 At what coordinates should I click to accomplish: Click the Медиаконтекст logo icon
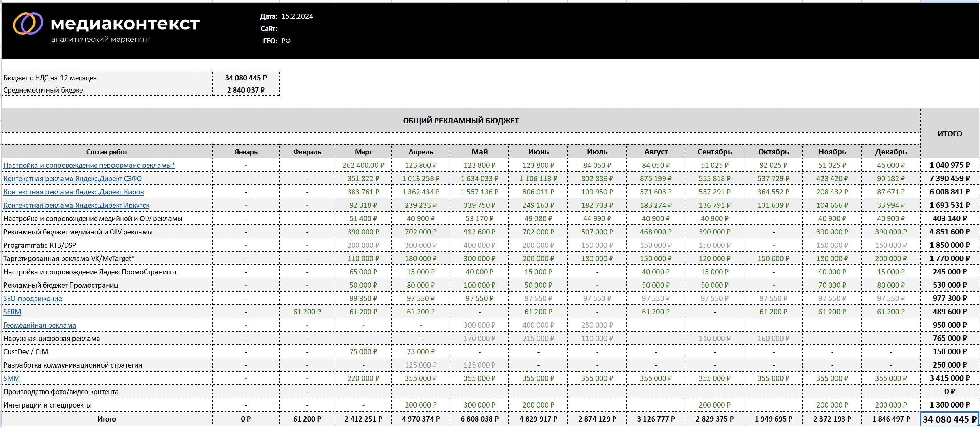click(28, 24)
